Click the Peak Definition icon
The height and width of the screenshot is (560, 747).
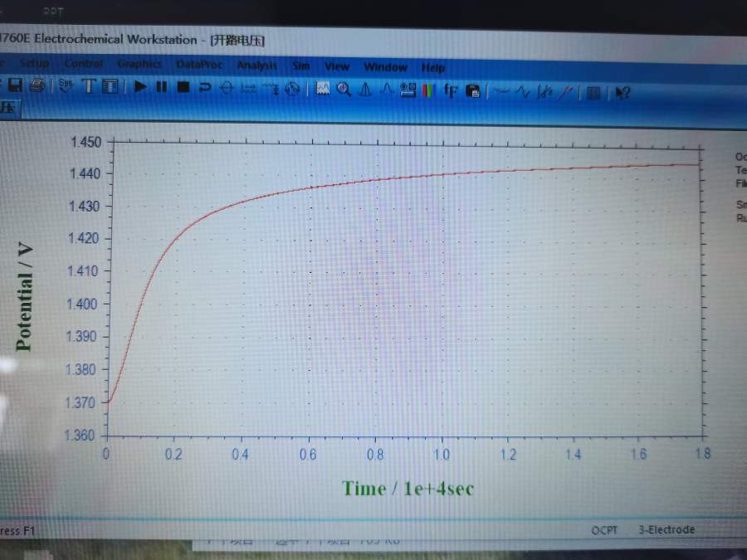[x=387, y=90]
